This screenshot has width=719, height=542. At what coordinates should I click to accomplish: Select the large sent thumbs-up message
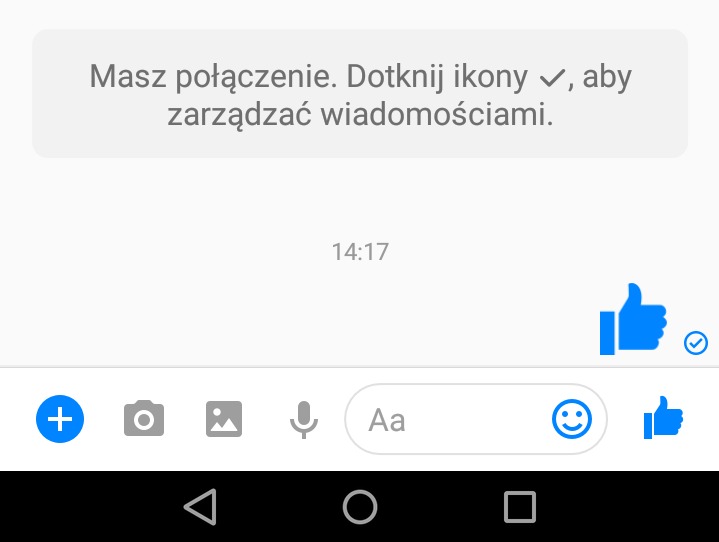[633, 319]
